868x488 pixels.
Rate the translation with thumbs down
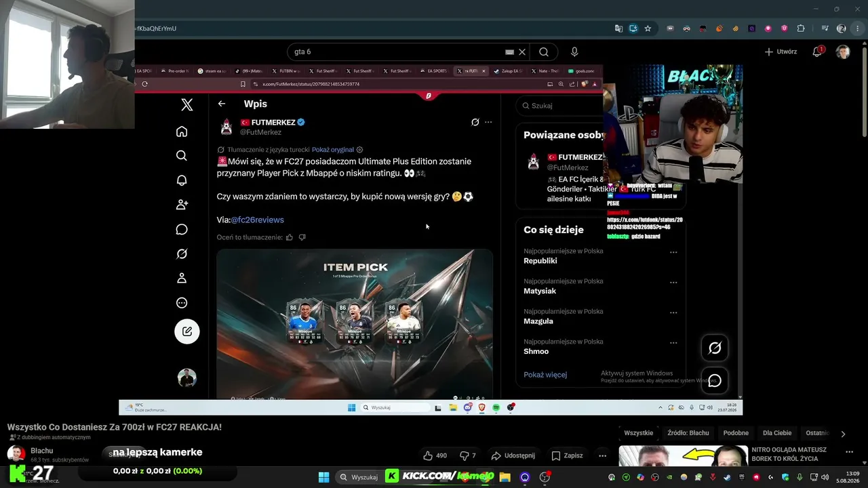coord(302,237)
